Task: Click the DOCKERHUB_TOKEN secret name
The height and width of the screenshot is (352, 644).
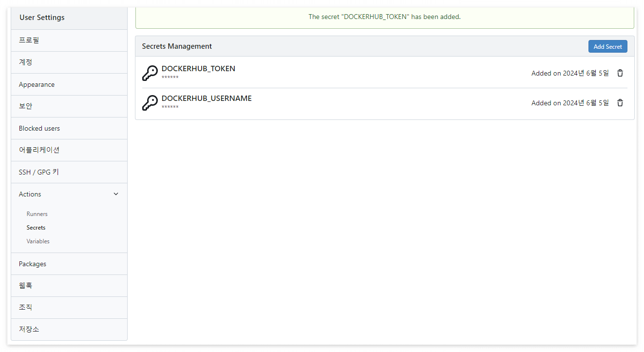Action: [198, 69]
